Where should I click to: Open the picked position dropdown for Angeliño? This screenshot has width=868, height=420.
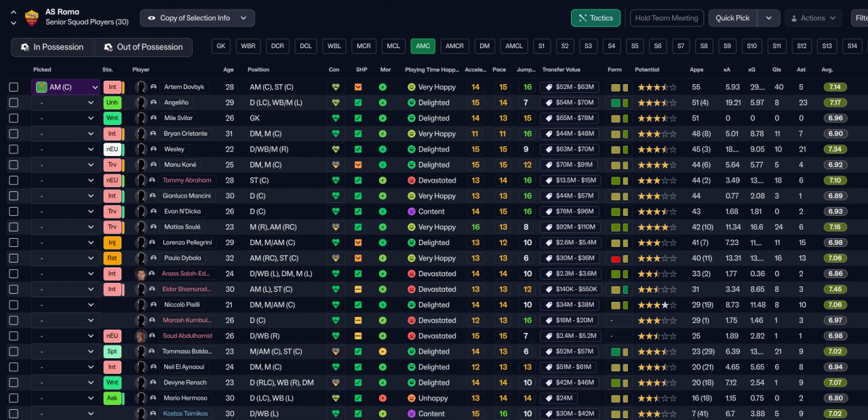66,102
